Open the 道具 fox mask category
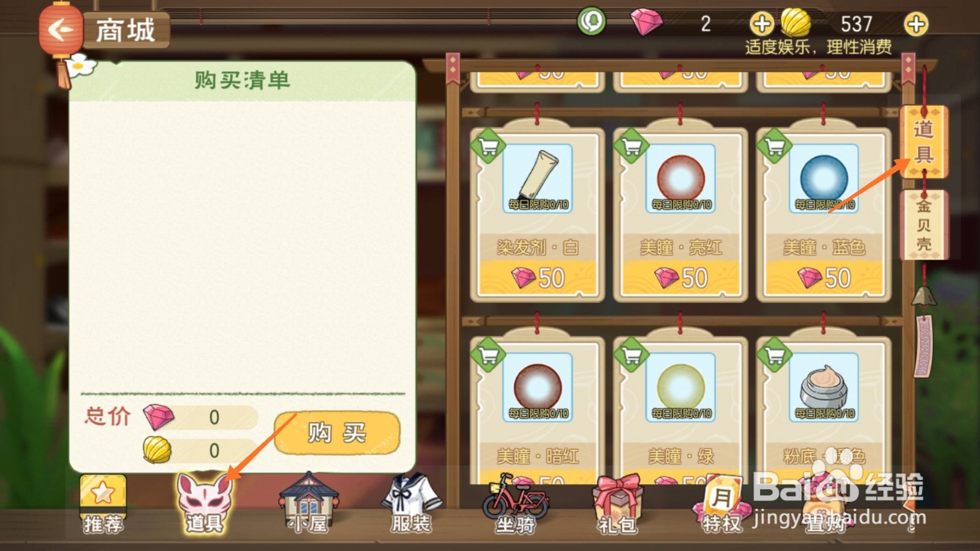The height and width of the screenshot is (551, 980). point(205,503)
